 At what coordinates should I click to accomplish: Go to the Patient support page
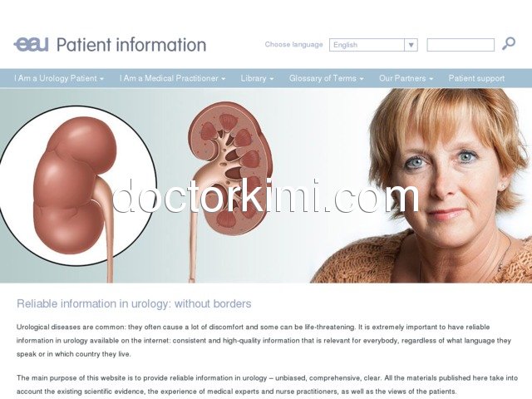point(476,78)
